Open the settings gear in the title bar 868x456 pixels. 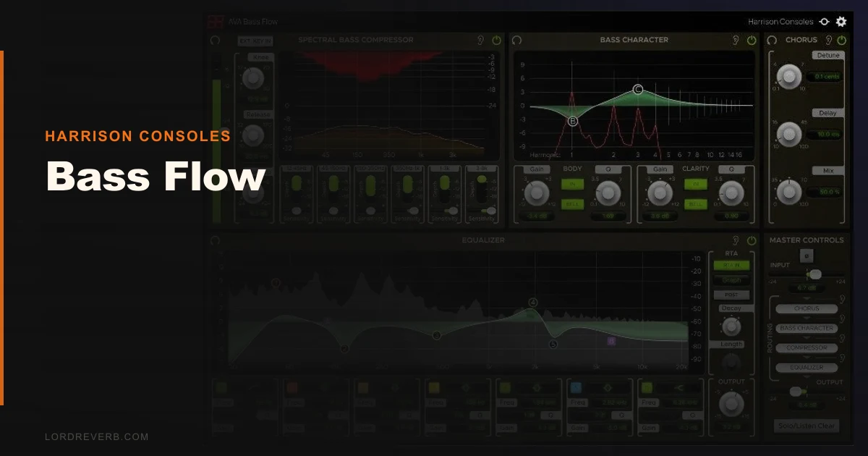pyautogui.click(x=841, y=22)
